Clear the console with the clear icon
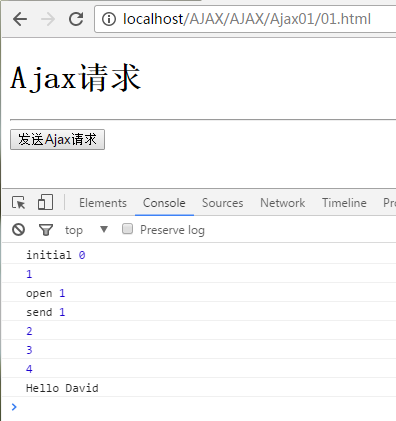Image resolution: width=396 pixels, height=421 pixels. point(19,230)
